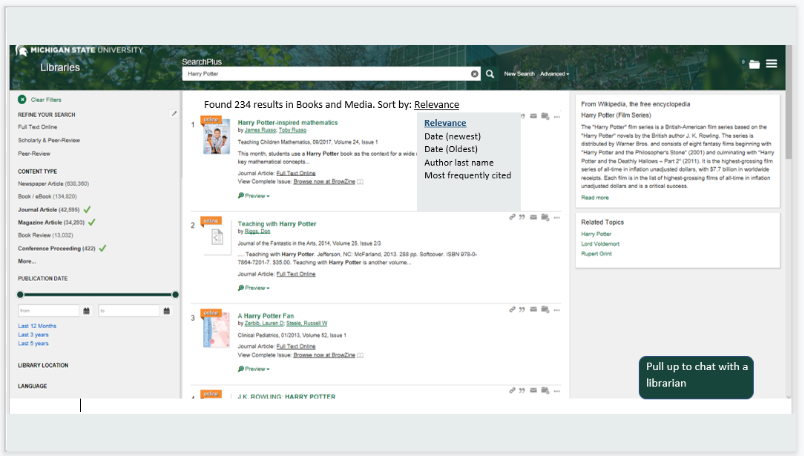This screenshot has width=804, height=456.
Task: Open the saved items folder icon
Action: click(754, 64)
